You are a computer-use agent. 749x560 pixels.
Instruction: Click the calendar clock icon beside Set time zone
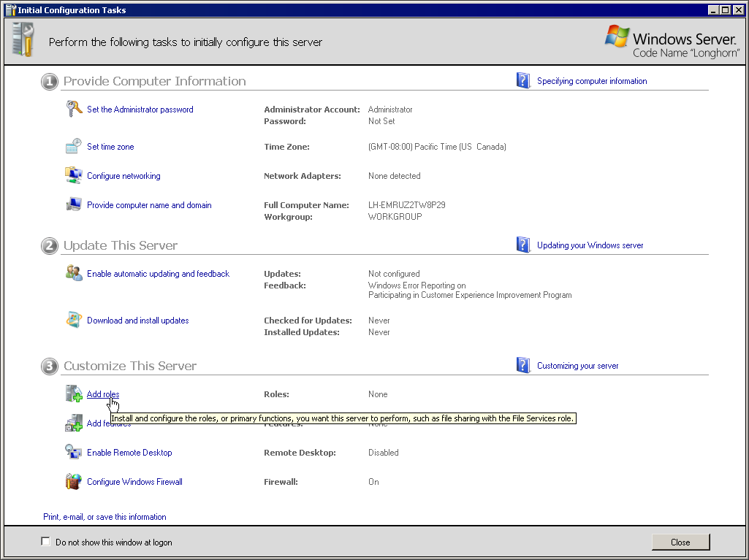[x=74, y=146]
